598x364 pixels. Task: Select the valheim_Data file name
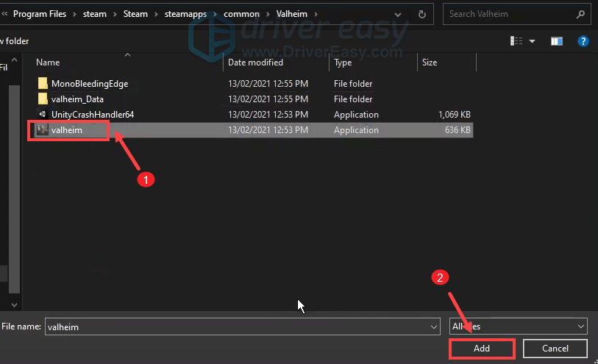77,99
